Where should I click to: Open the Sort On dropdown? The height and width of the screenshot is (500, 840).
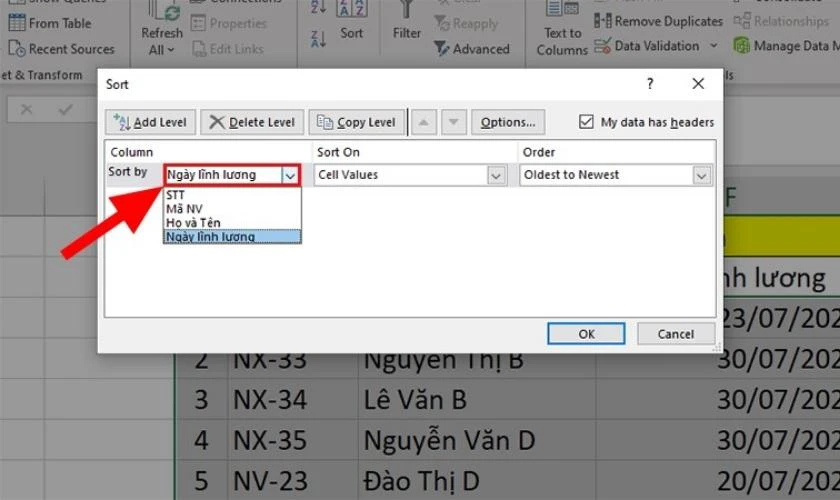496,175
